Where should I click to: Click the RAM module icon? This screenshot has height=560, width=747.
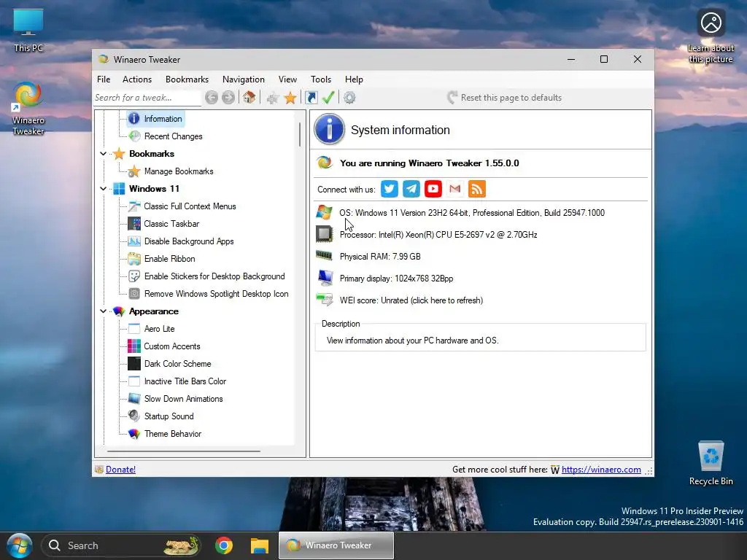[325, 256]
